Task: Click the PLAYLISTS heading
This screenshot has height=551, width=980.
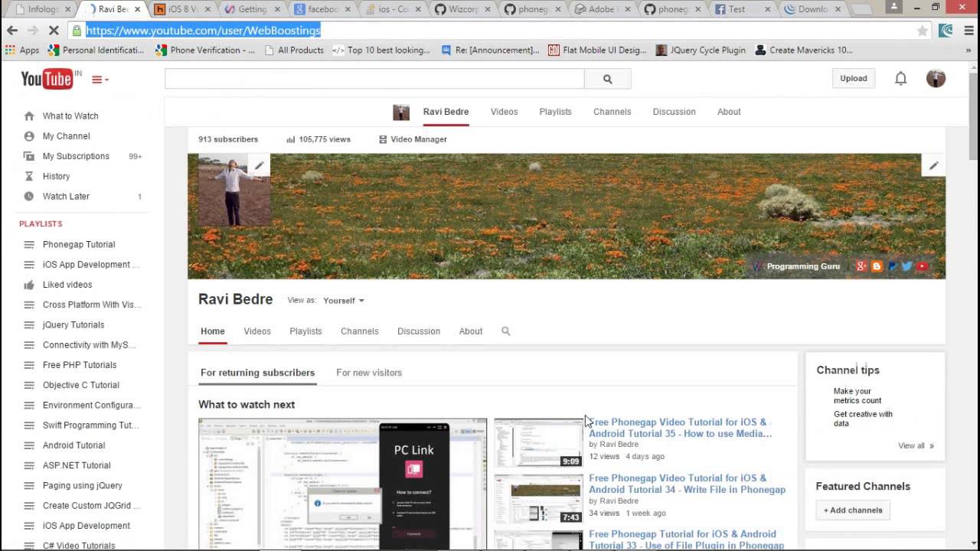Action: 41,223
